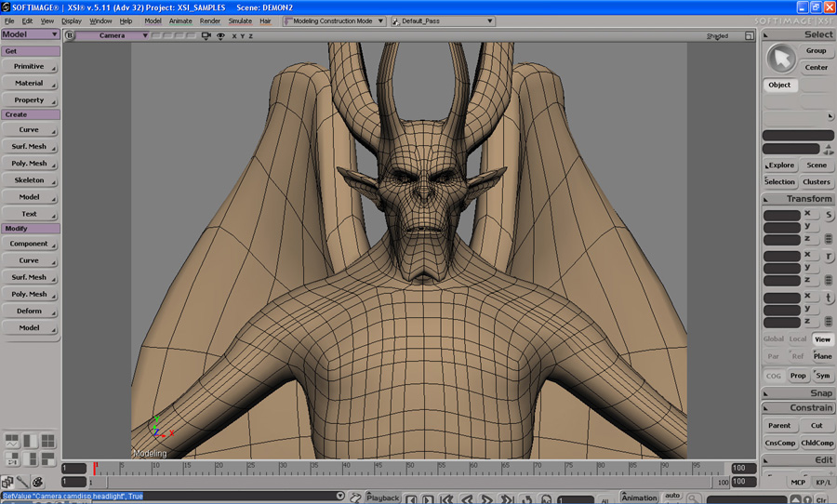Image resolution: width=837 pixels, height=504 pixels.
Task: Toggle COG transform option
Action: click(774, 376)
